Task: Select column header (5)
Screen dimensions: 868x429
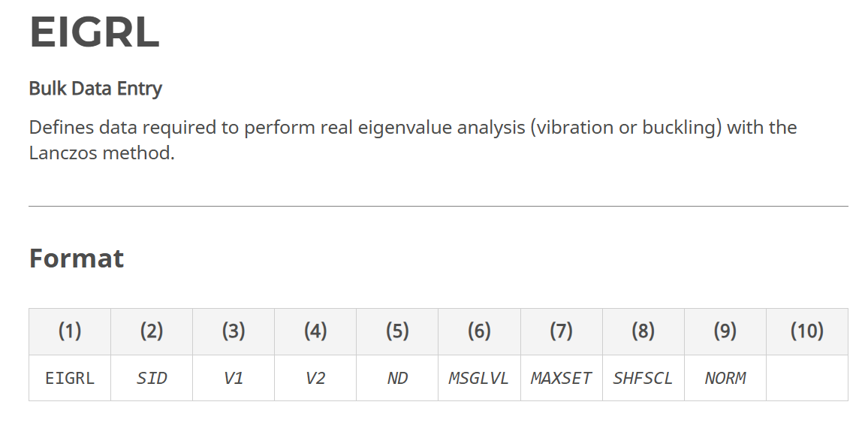Action: [x=397, y=331]
